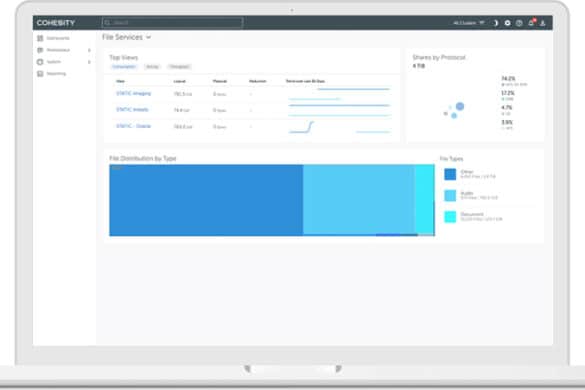This screenshot has width=585, height=390.
Task: Click the Shares by Protocol heading
Action: [x=439, y=57]
